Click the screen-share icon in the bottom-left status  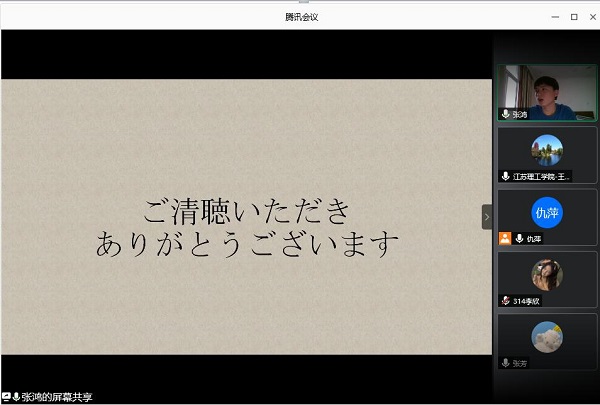[6, 397]
